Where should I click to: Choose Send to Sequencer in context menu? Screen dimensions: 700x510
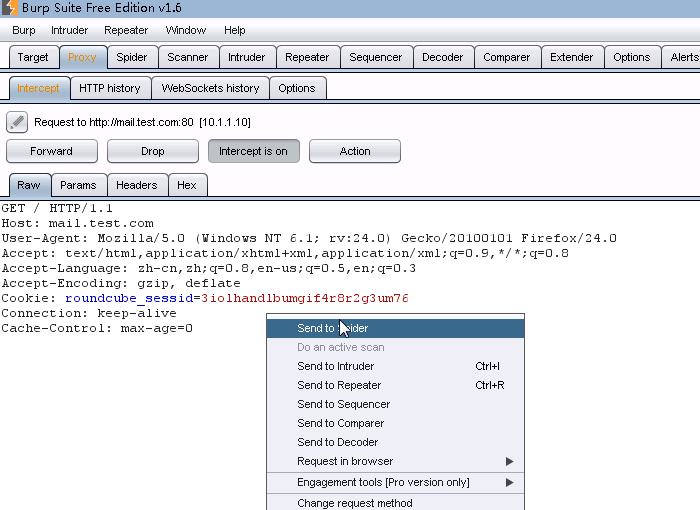point(395,404)
